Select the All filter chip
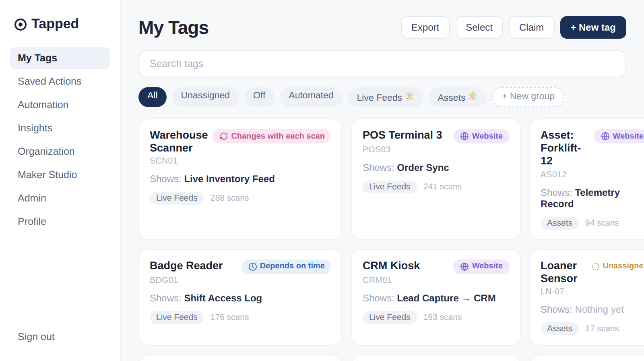The width and height of the screenshot is (644, 361). (x=153, y=97)
